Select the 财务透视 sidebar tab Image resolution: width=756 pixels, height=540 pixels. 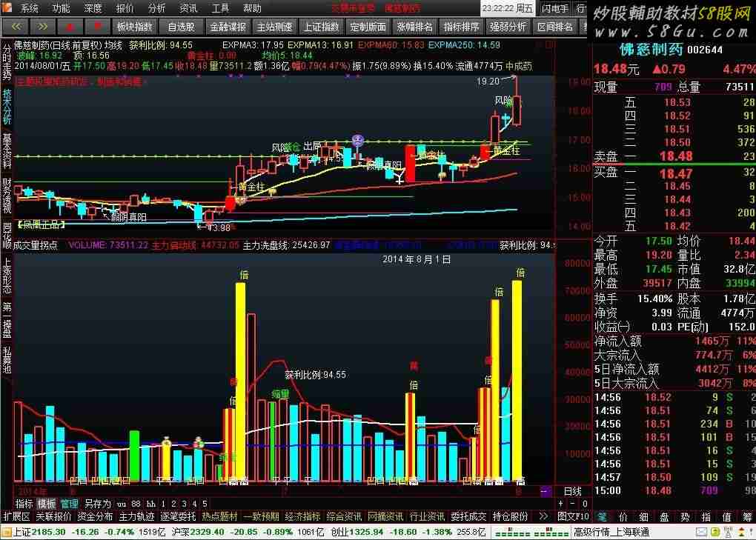click(7, 196)
